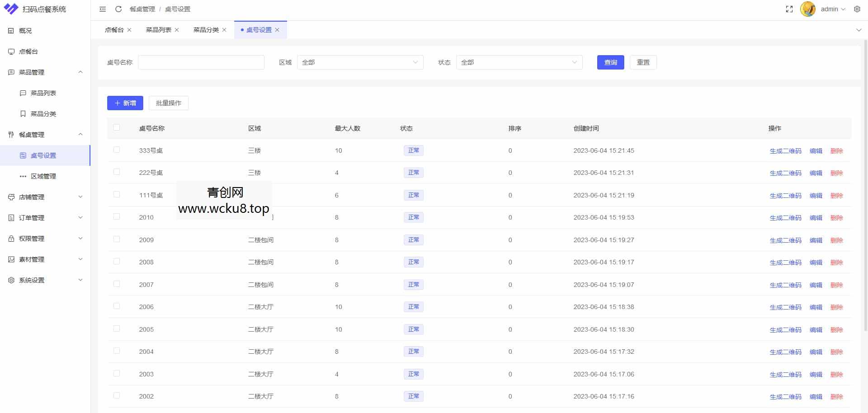Open the 状态 filter dropdown
Viewport: 868px width, 413px height.
click(519, 62)
